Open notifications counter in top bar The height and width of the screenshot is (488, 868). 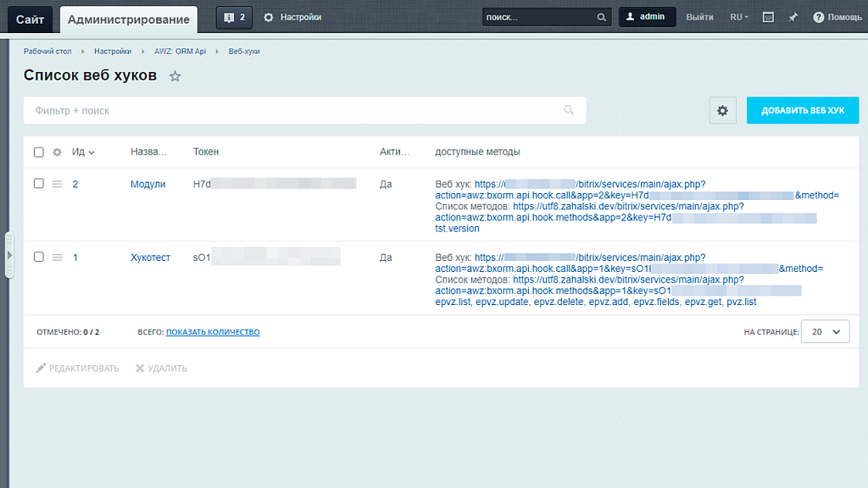(234, 17)
